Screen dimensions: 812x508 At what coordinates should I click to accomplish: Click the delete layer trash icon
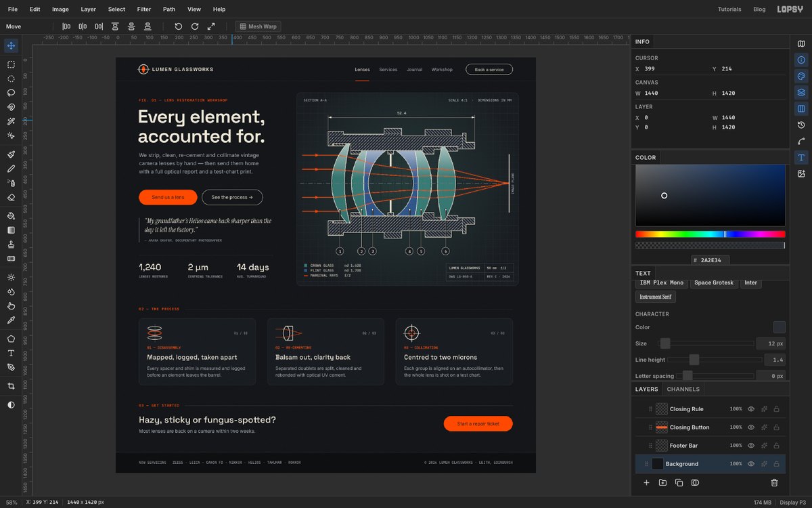click(x=775, y=483)
